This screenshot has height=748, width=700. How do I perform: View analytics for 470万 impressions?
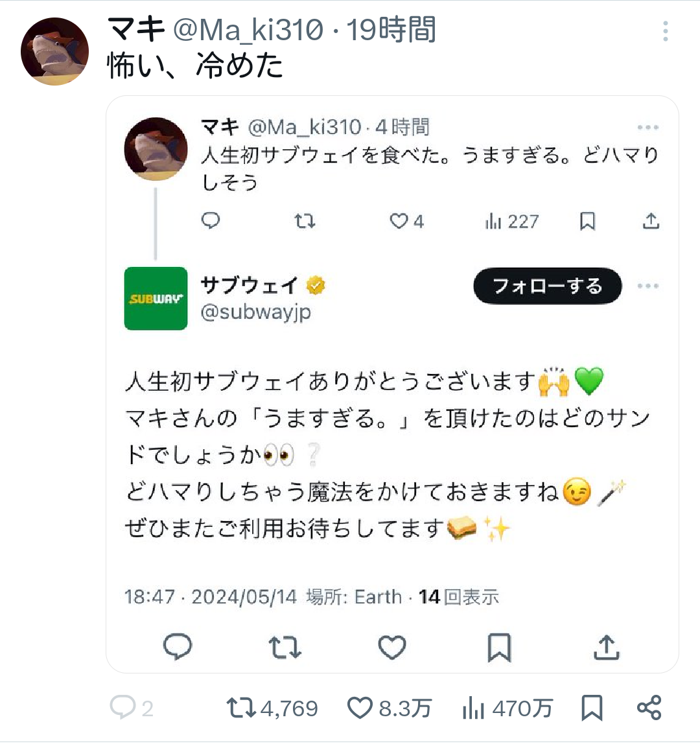click(x=507, y=708)
